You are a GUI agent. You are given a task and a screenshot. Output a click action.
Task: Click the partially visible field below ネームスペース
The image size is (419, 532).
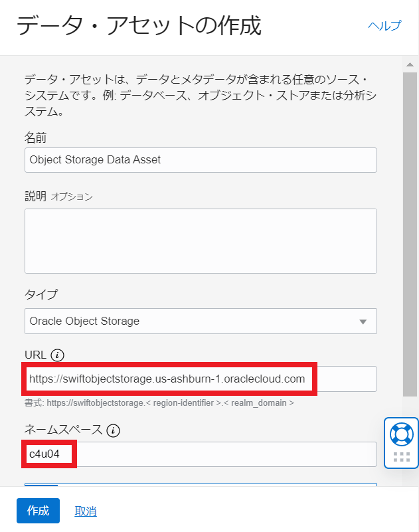[x=201, y=486]
